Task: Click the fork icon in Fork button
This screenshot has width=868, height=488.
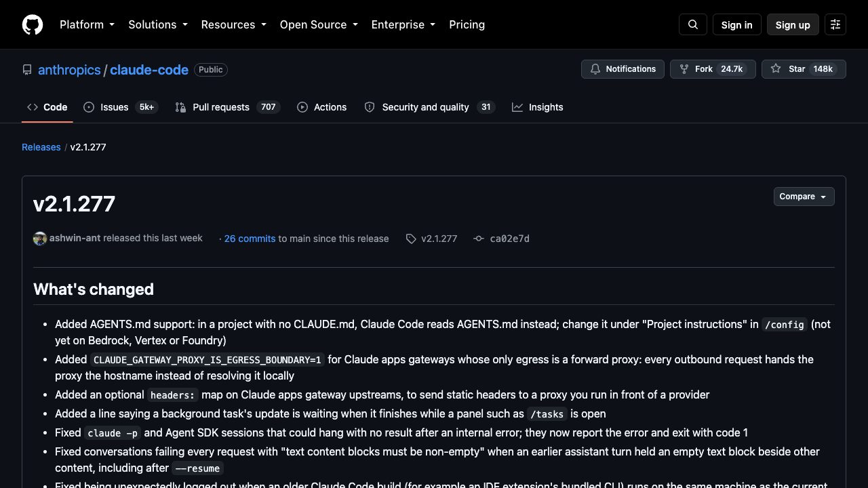Action: [684, 69]
